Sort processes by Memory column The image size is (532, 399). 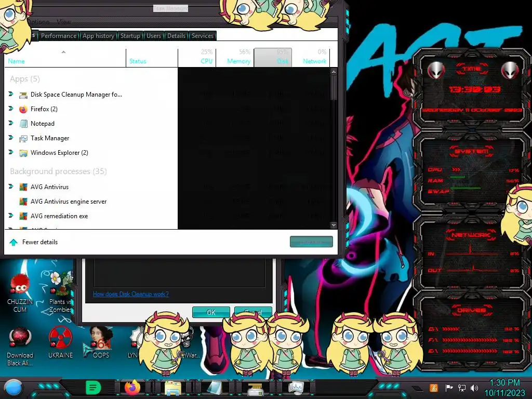click(x=235, y=57)
